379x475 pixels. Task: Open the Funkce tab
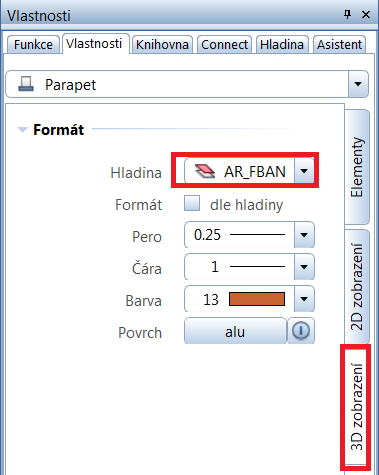pos(33,45)
